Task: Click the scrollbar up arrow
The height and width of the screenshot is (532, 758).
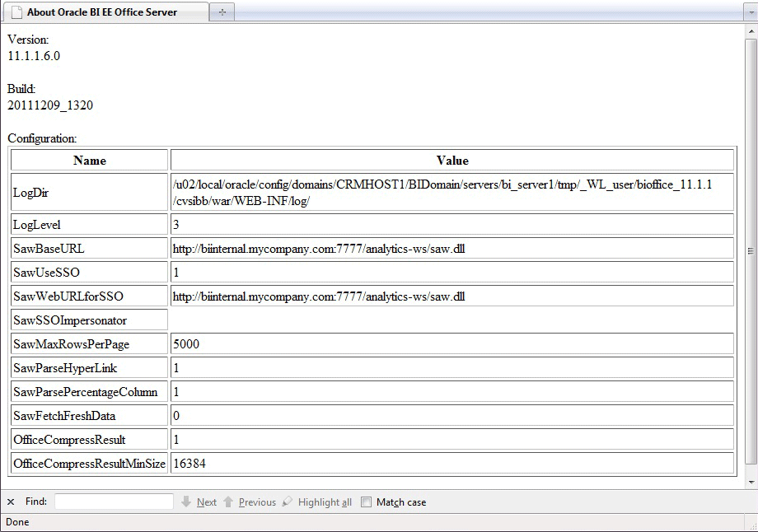Action: click(x=751, y=31)
